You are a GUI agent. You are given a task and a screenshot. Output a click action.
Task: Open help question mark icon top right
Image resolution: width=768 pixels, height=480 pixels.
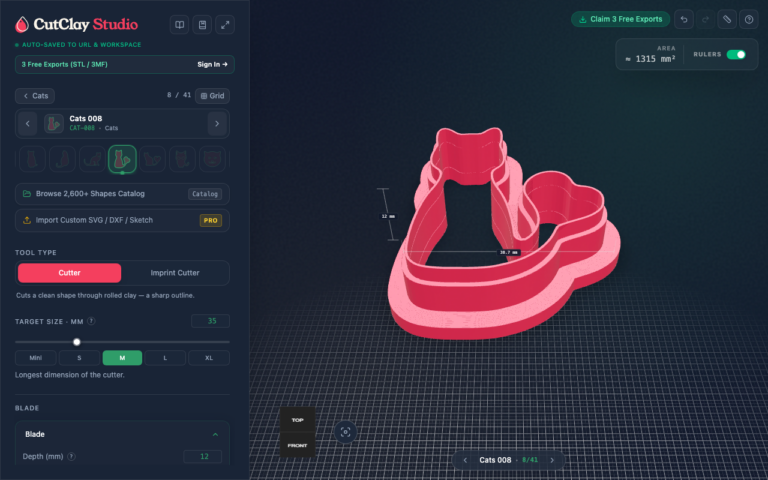[x=748, y=20]
